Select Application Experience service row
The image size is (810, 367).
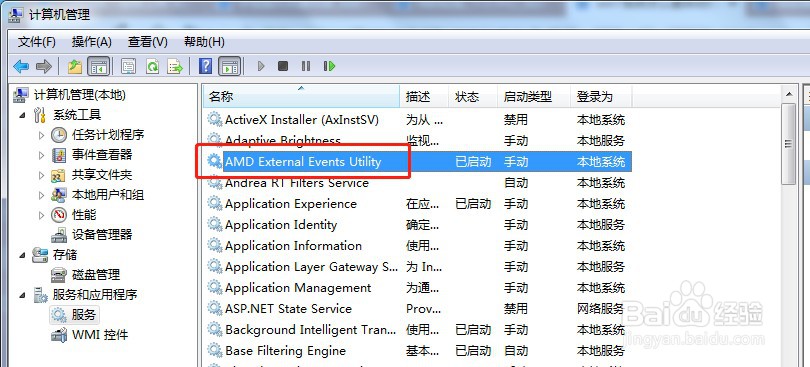[418, 204]
